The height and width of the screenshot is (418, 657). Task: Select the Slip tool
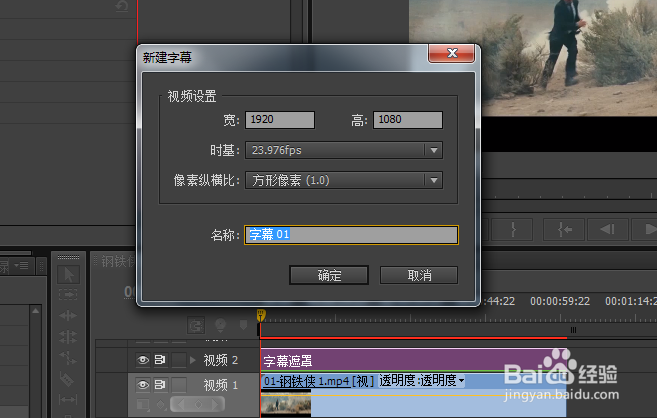68,400
